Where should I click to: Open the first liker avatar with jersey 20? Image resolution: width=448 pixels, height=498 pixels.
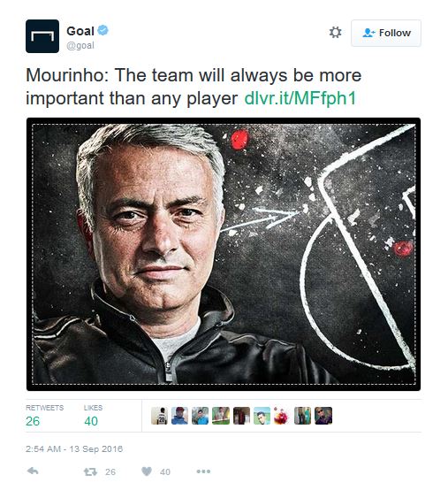pos(159,416)
